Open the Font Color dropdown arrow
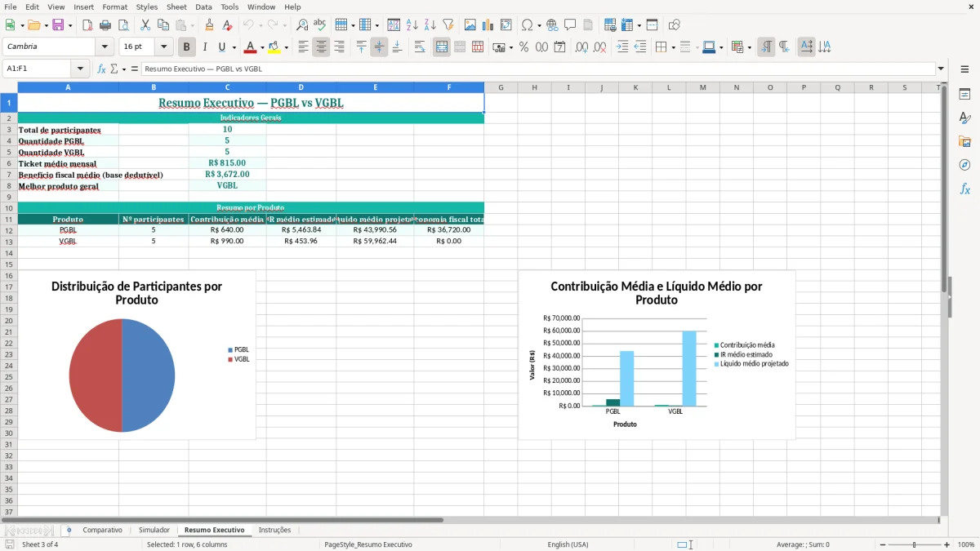 click(x=261, y=47)
